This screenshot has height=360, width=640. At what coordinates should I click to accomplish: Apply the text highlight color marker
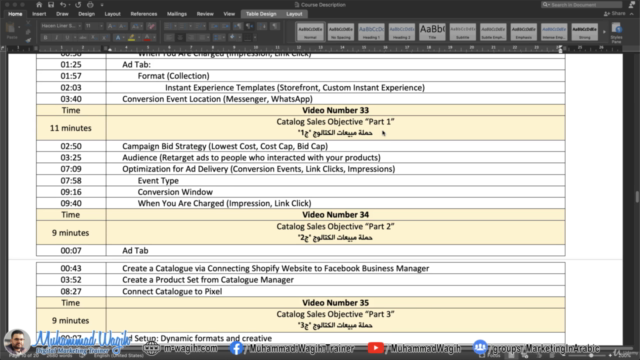click(131, 38)
